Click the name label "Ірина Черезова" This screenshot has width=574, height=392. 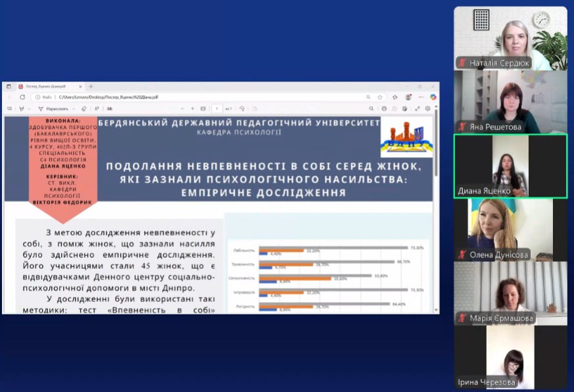(487, 382)
